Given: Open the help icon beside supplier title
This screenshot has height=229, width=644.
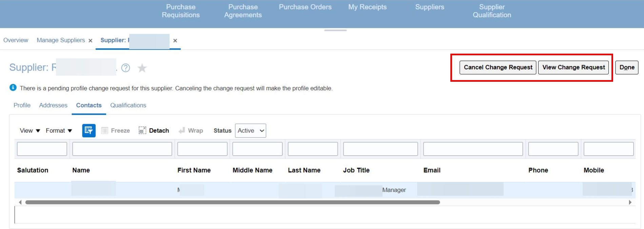Looking at the screenshot, I should [125, 68].
